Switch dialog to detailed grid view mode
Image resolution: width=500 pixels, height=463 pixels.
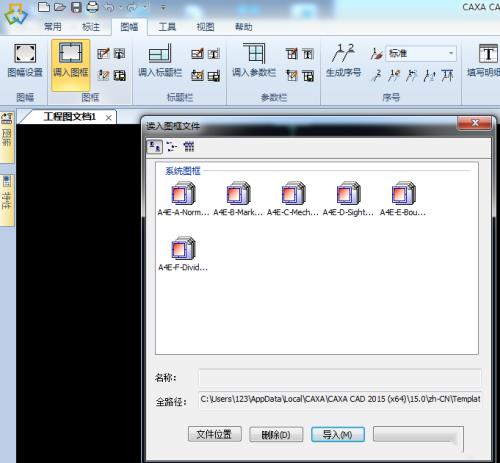[189, 147]
